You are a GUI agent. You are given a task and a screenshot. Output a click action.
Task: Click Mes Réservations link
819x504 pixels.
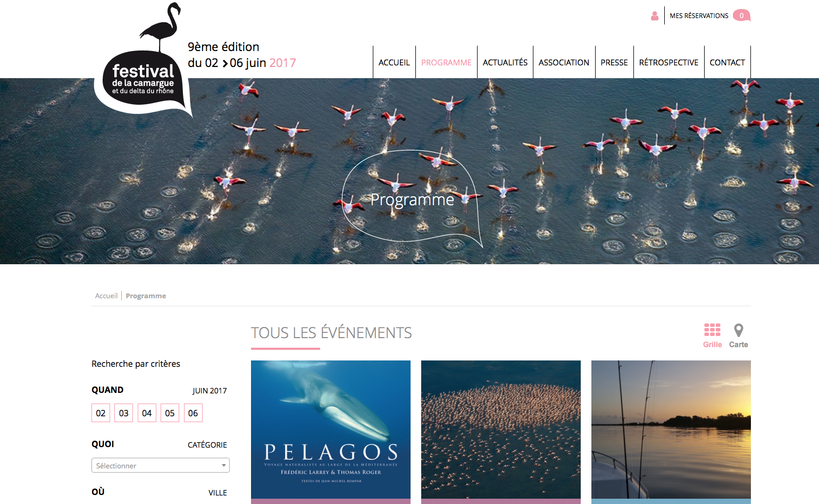[699, 16]
